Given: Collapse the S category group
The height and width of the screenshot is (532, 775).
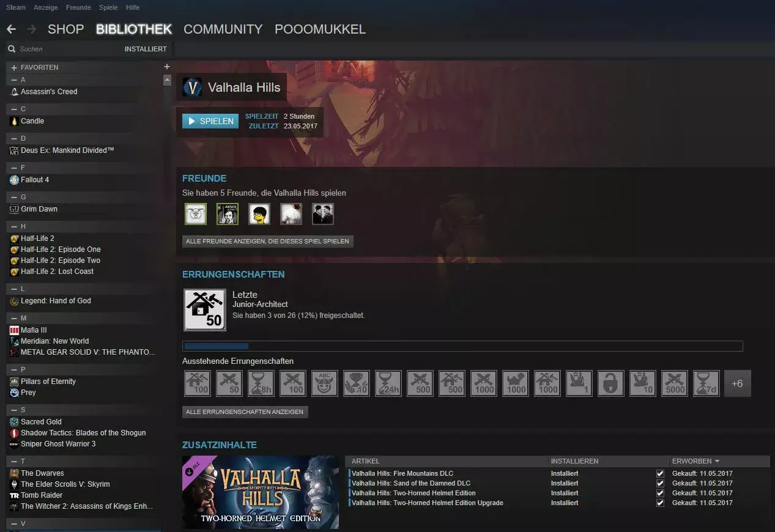Looking at the screenshot, I should click(14, 410).
